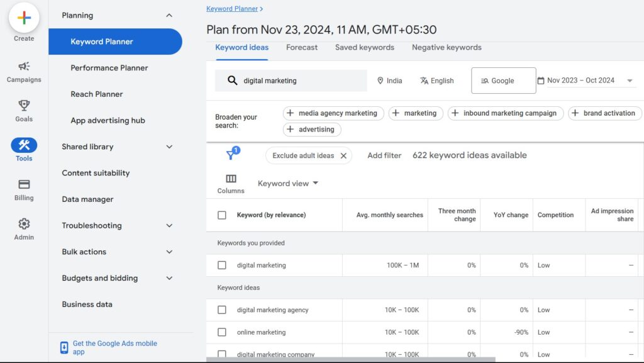Open App advertising hub

coord(108,120)
